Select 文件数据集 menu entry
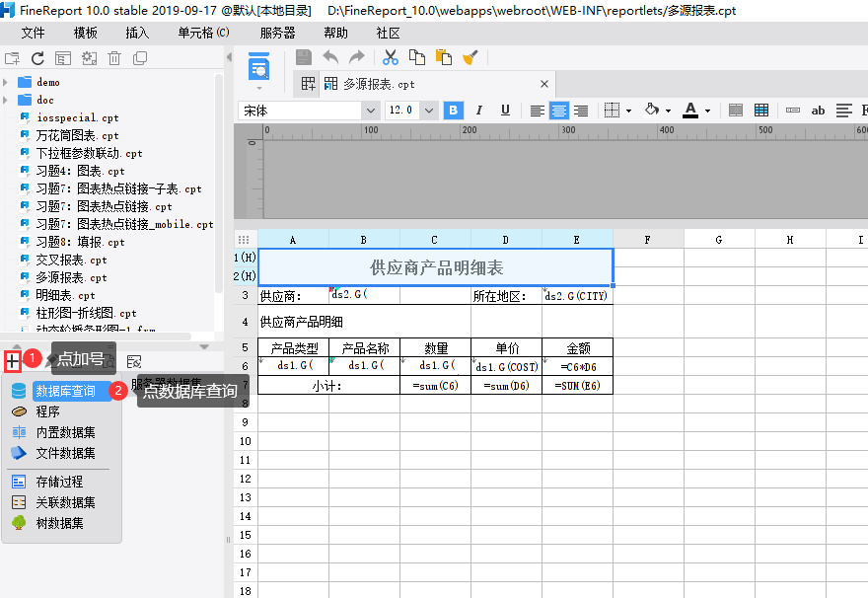This screenshot has width=868, height=598. tap(65, 453)
